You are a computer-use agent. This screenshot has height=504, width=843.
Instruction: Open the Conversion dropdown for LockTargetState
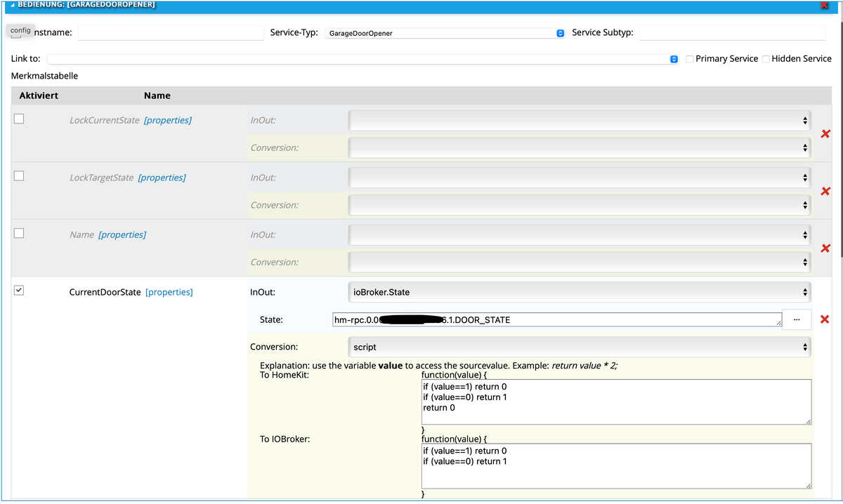point(580,205)
